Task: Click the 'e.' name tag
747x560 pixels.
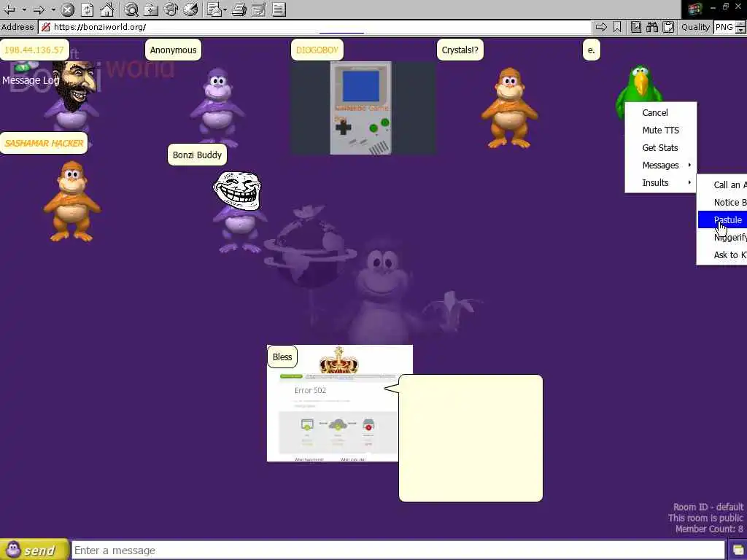Action: point(591,50)
